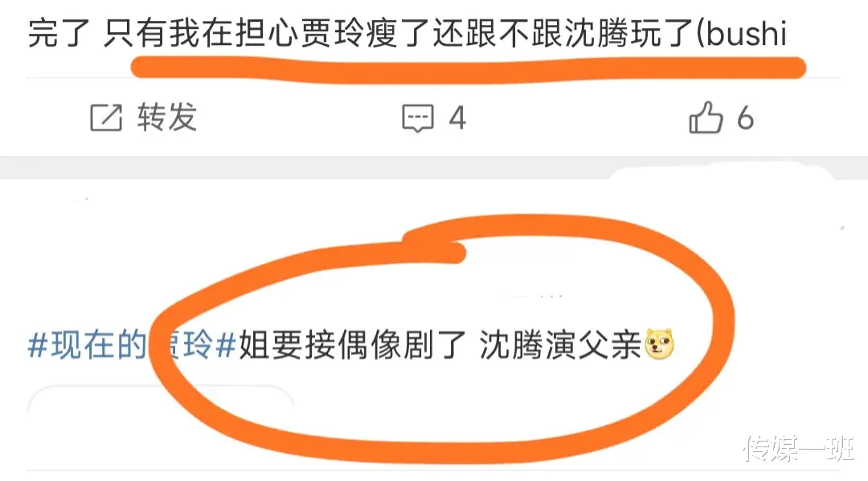Click the words 完了 starting the first post
Screen dimensions: 868x481
[x=59, y=33]
